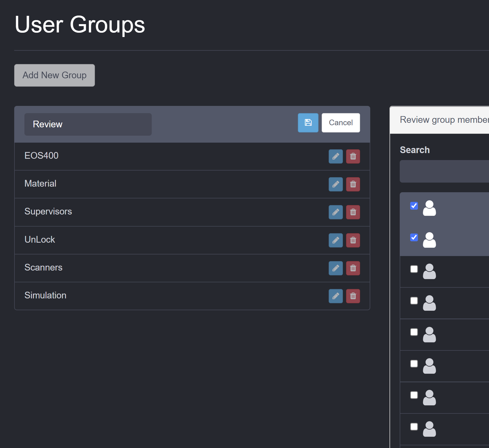Edit the Scanners group
Image resolution: width=489 pixels, height=448 pixels.
pyautogui.click(x=336, y=268)
